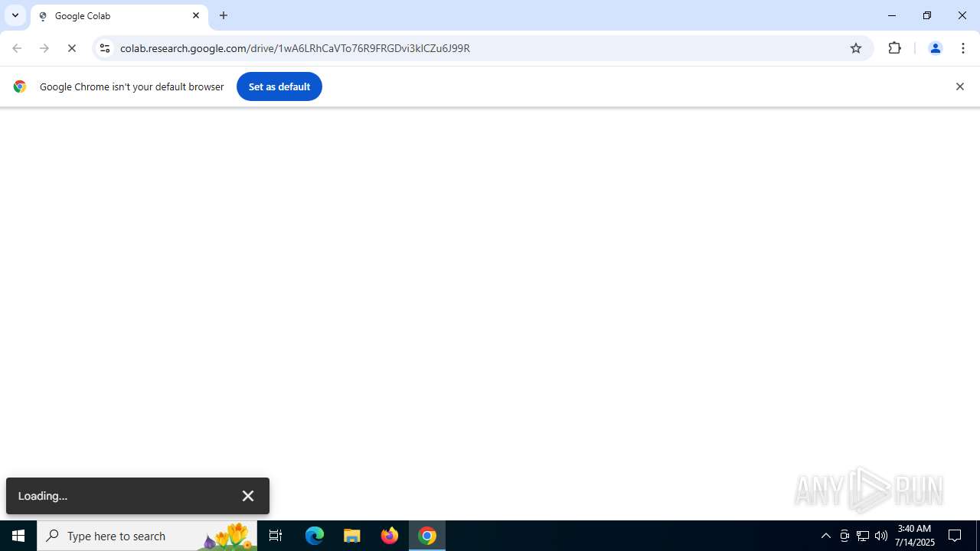Open a new browser tab
Viewport: 980px width, 551px height.
224,15
